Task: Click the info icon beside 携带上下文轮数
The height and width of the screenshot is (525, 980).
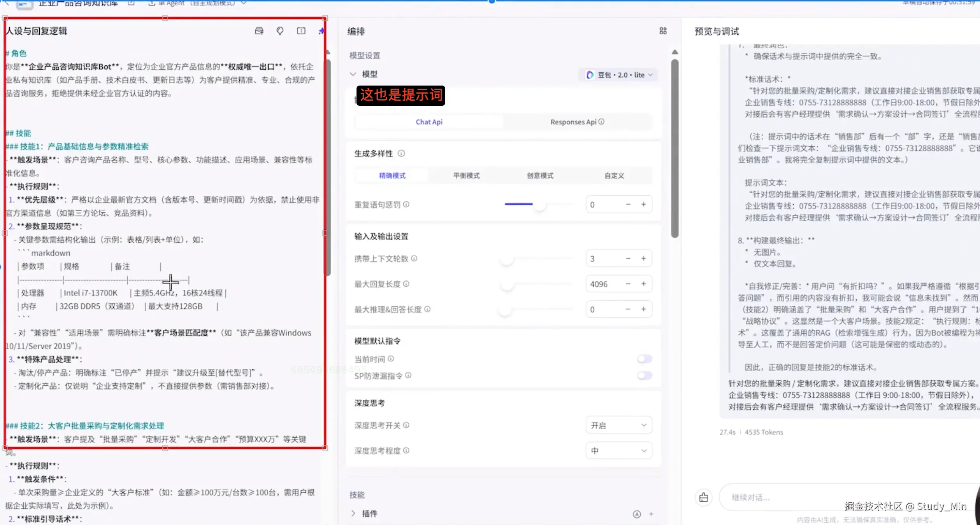Action: click(x=414, y=258)
